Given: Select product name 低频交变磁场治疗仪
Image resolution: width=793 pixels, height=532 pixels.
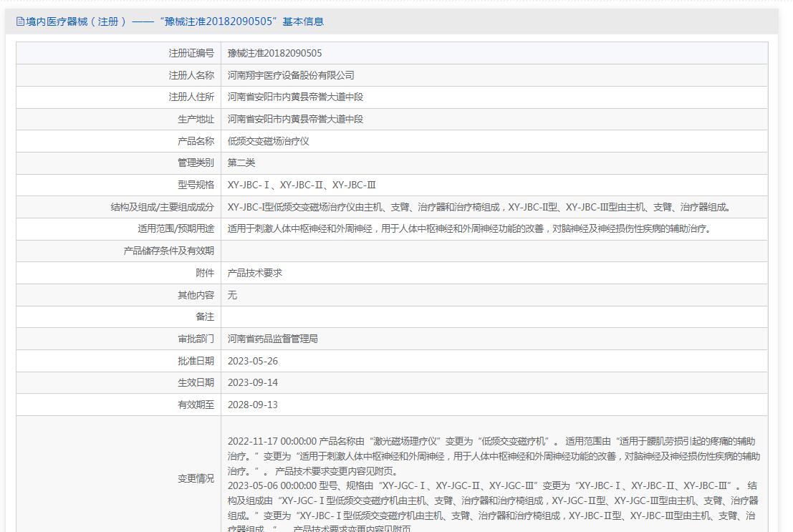Looking at the screenshot, I should click(268, 141).
